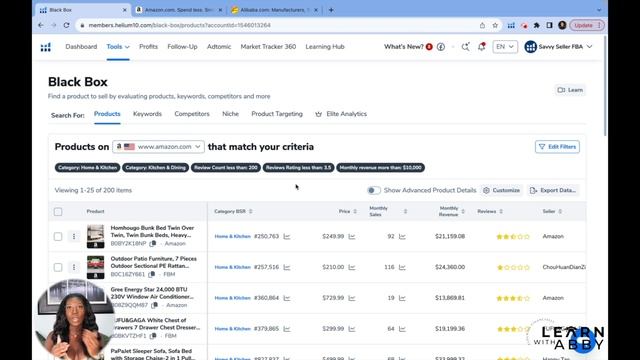
Task: Click the Helium 10 extension icon in toolbar
Action: (511, 25)
